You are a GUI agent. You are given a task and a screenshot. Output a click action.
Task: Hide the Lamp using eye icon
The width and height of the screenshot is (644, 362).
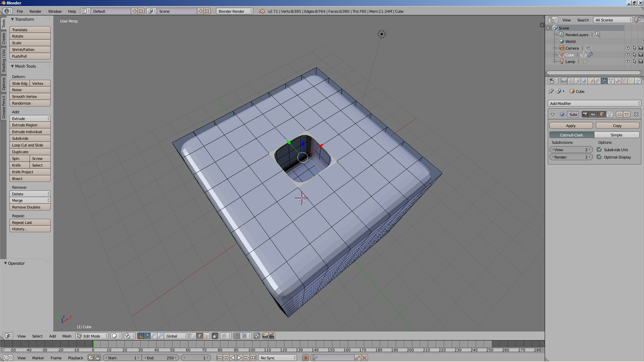[627, 61]
